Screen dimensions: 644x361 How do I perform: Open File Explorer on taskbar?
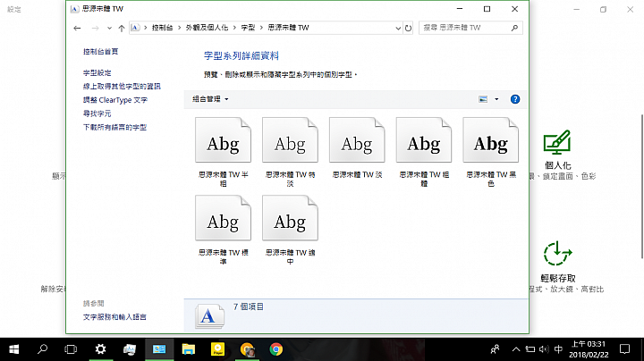(189, 349)
